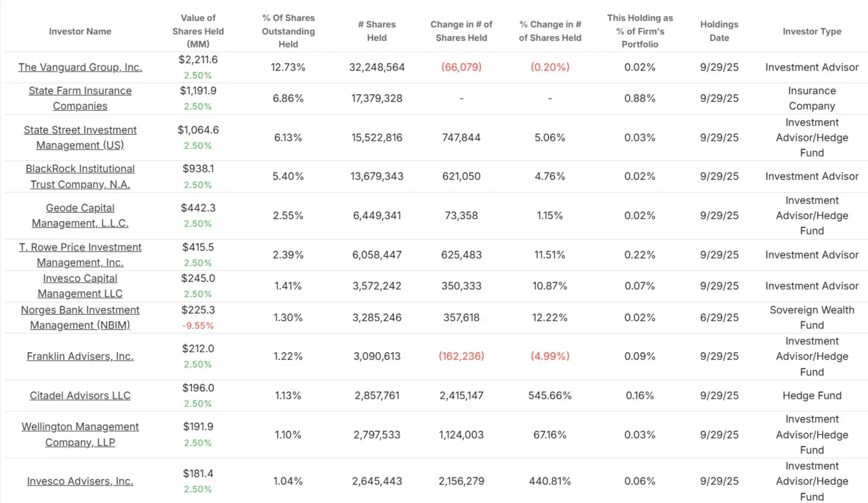This screenshot has height=503, width=868.
Task: Click % Change in # of Shares header
Action: pos(550,31)
